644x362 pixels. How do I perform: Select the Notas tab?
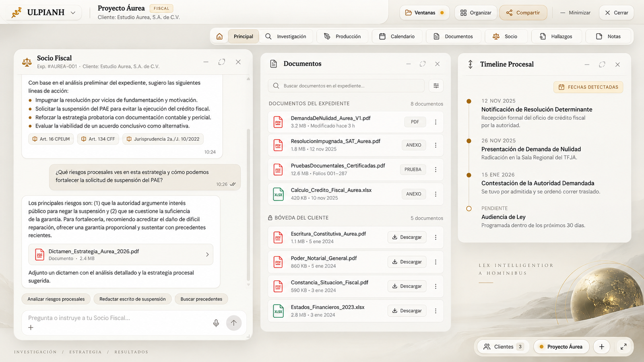pos(608,36)
